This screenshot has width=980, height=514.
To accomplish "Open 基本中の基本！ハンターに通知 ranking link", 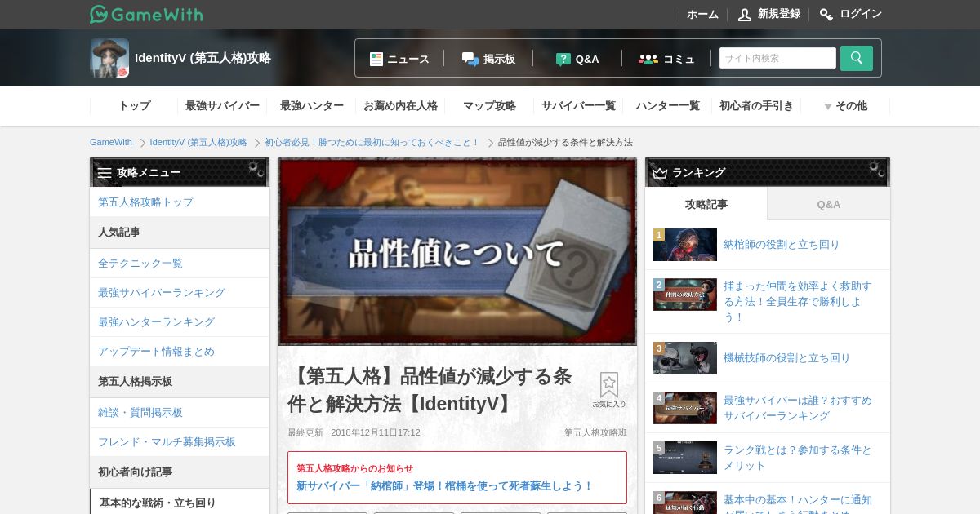I will point(798,503).
